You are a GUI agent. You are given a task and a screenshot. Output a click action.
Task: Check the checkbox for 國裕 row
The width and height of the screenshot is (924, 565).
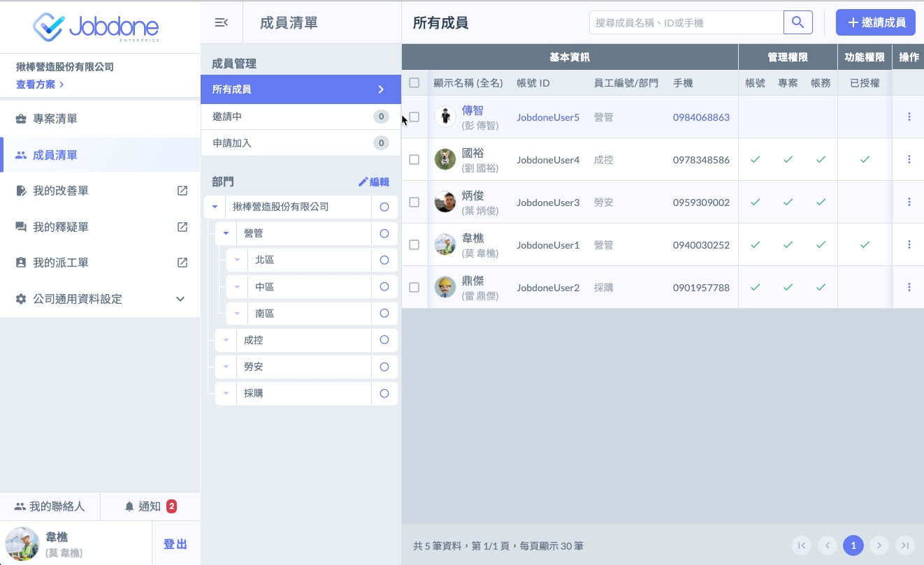click(x=414, y=159)
